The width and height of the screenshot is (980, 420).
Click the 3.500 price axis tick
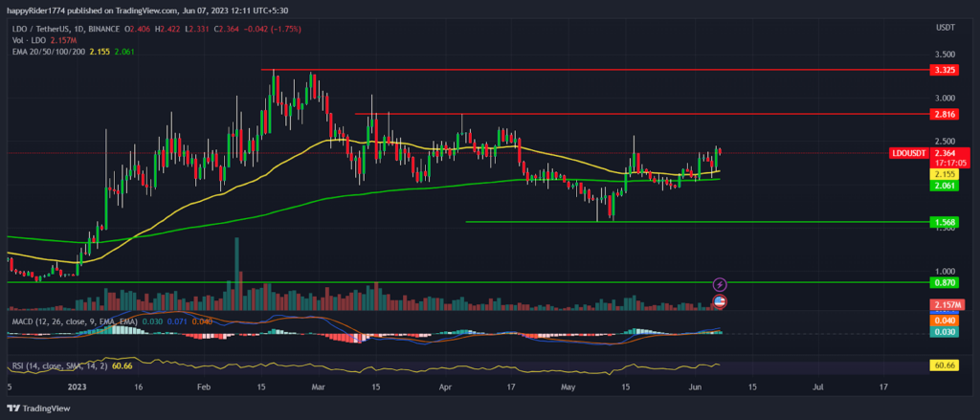(x=945, y=55)
